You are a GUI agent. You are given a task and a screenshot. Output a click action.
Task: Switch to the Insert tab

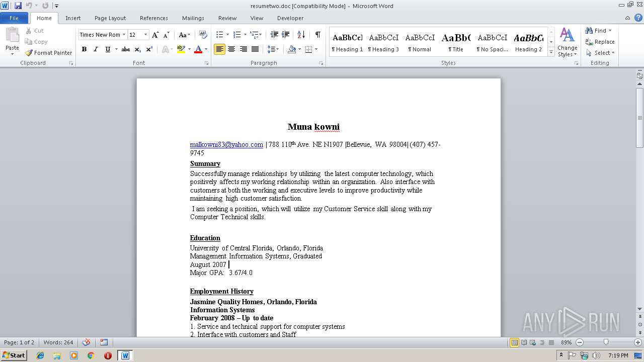click(73, 18)
